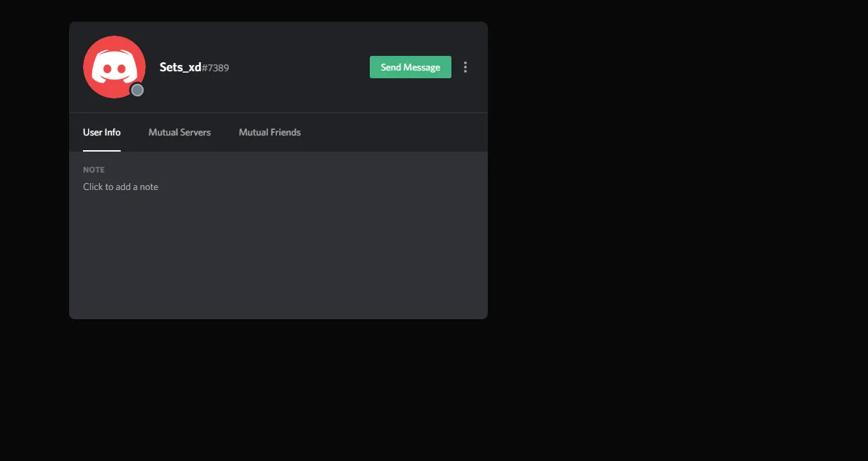Open the three-dot more options menu
This screenshot has width=868, height=461.
point(465,67)
